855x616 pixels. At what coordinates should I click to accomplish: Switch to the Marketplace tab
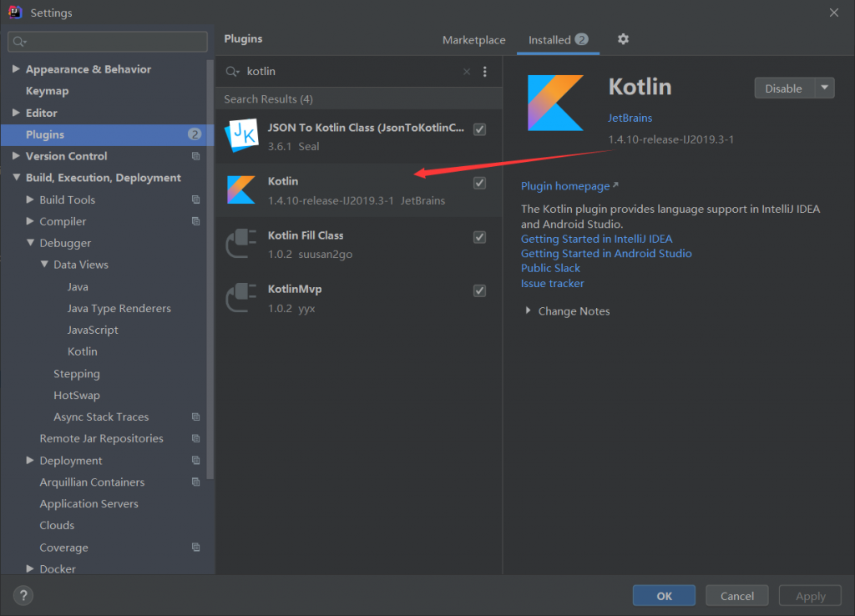473,39
